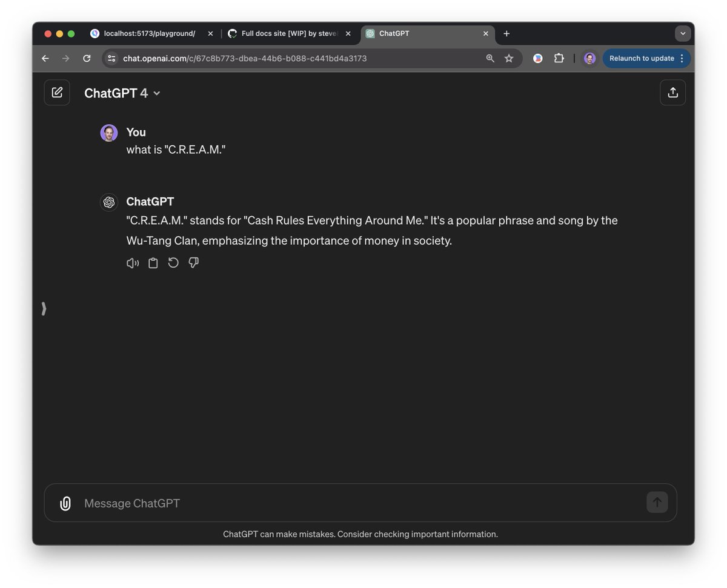The height and width of the screenshot is (588, 727).
Task: View site information icon in address bar
Action: pos(111,58)
